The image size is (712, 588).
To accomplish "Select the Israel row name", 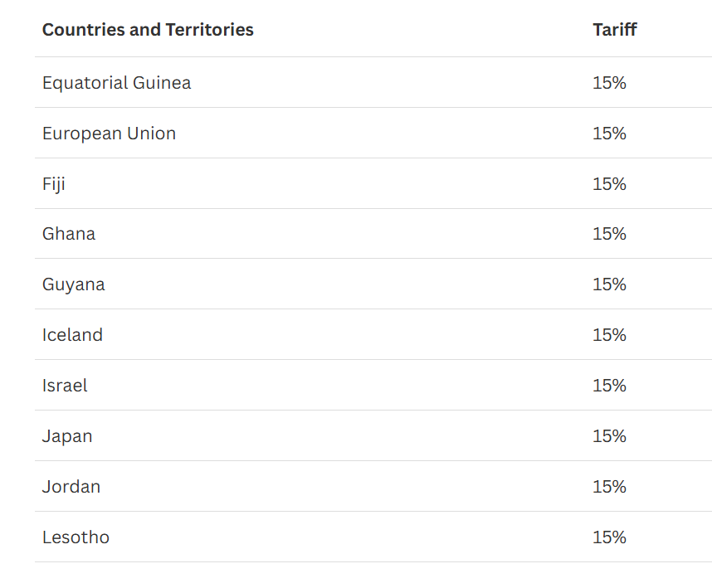I will pos(65,386).
